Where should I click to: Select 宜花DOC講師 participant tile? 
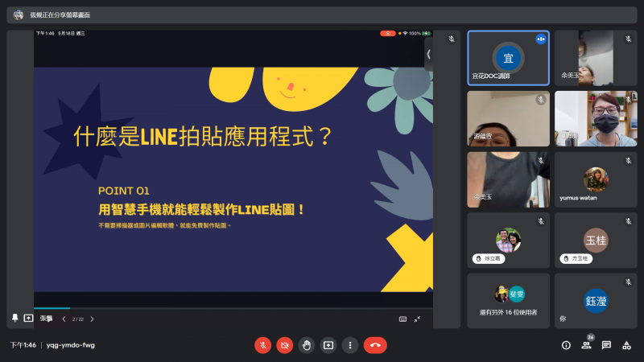(x=508, y=58)
